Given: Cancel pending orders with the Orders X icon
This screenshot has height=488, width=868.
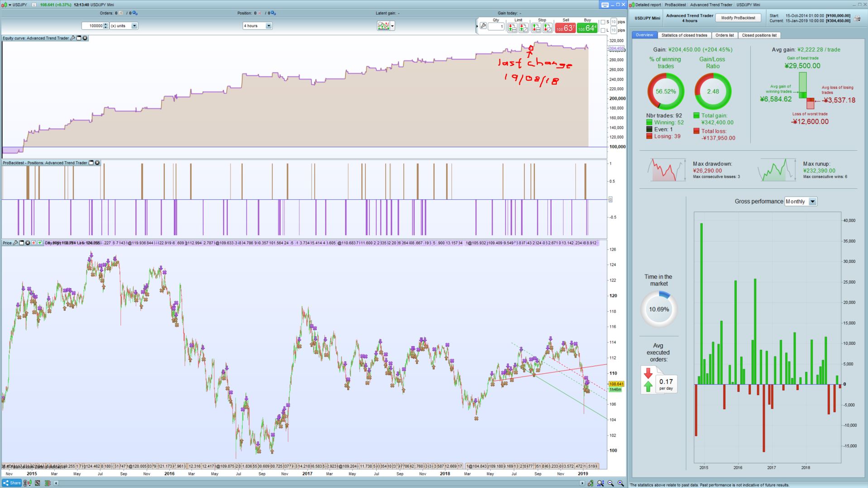Looking at the screenshot, I should (x=121, y=13).
